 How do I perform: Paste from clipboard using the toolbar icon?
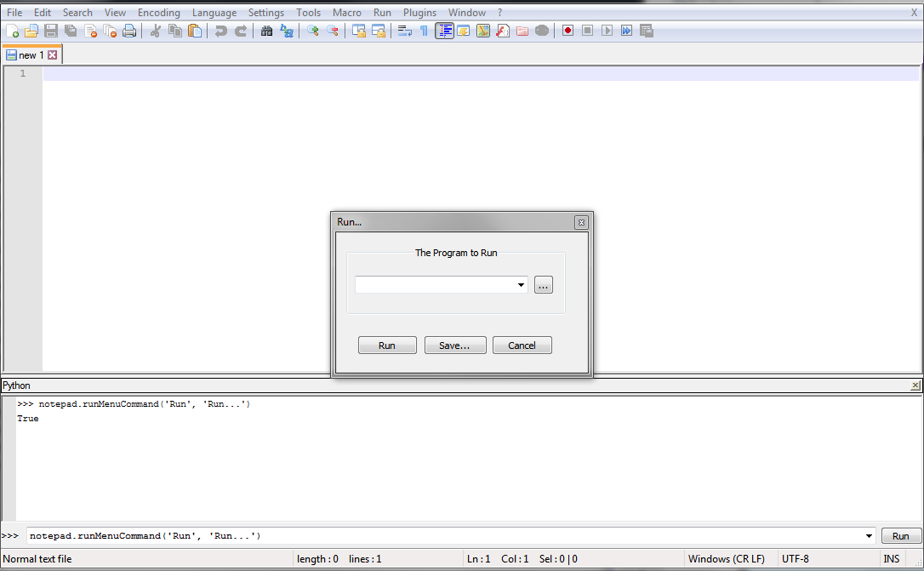[195, 31]
